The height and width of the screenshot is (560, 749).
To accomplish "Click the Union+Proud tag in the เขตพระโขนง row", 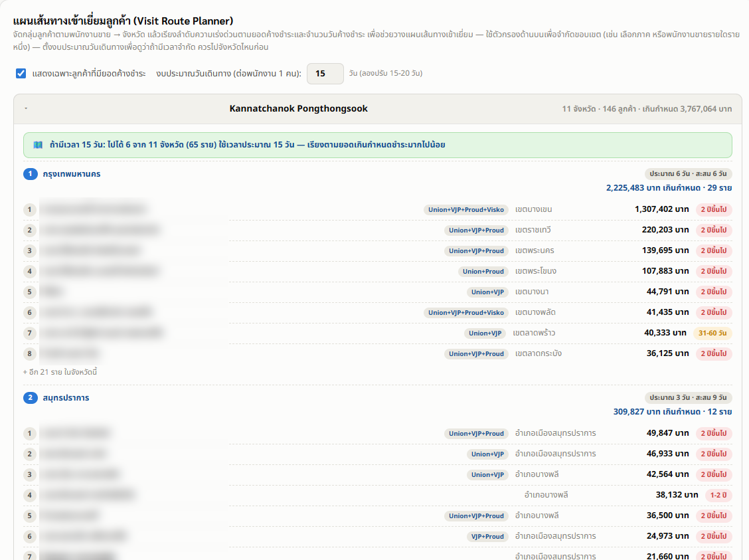I will (x=483, y=272).
